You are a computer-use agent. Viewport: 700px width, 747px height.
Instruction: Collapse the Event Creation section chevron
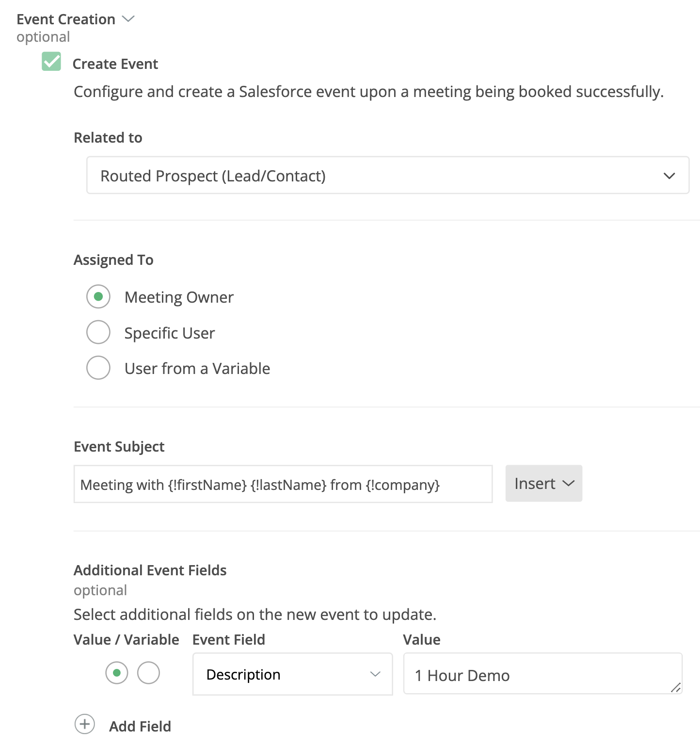tap(128, 19)
